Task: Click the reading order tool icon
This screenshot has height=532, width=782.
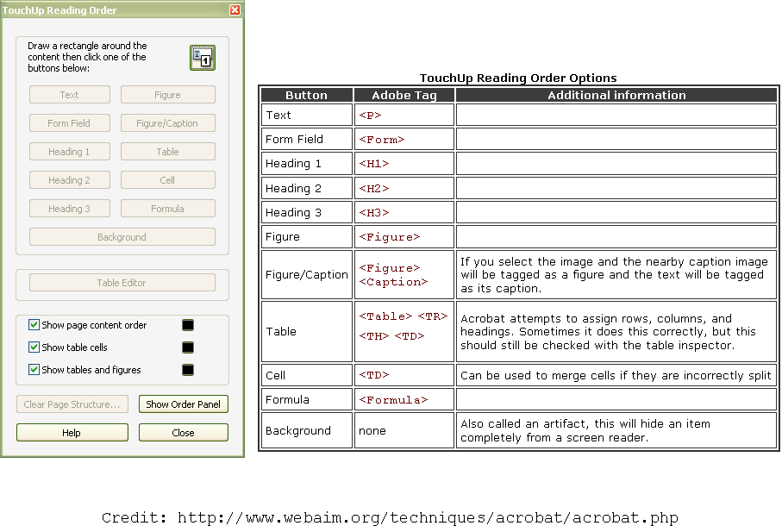Action: coord(203,57)
